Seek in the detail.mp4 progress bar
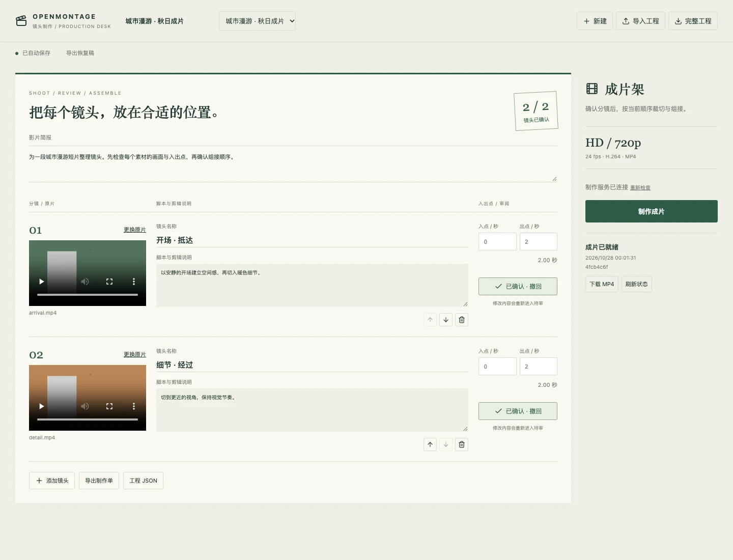733x560 pixels. (x=88, y=419)
